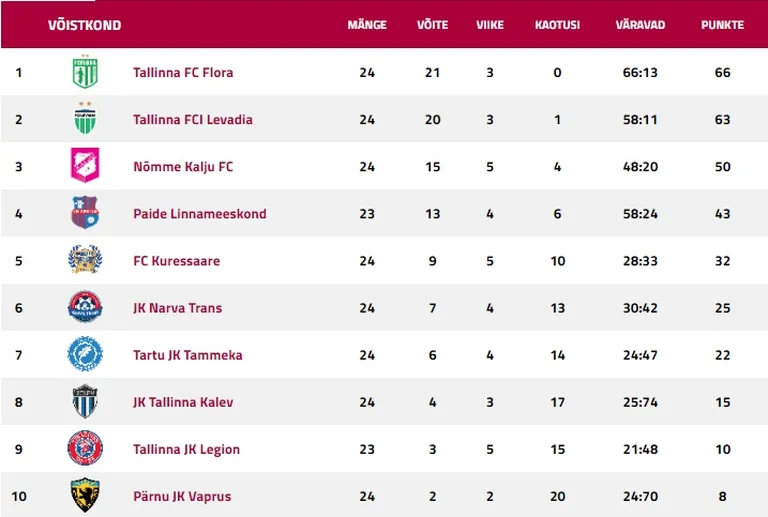
Task: Open the blue Tartu JK Tammeka logo
Action: point(85,353)
